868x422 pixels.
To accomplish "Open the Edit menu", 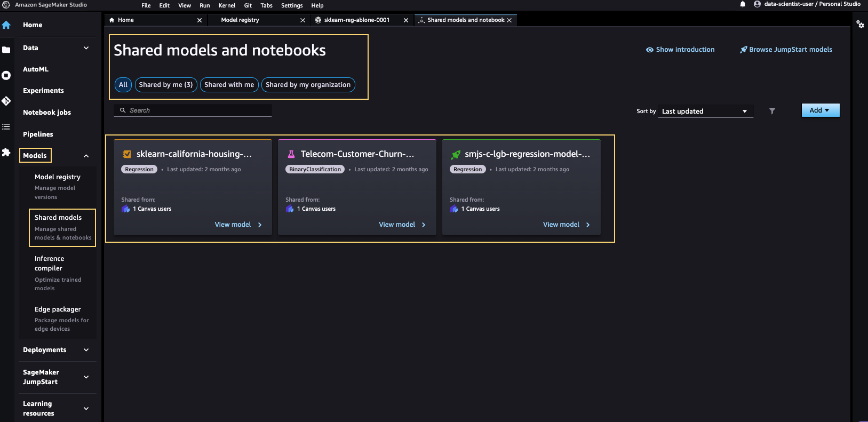I will [x=164, y=5].
